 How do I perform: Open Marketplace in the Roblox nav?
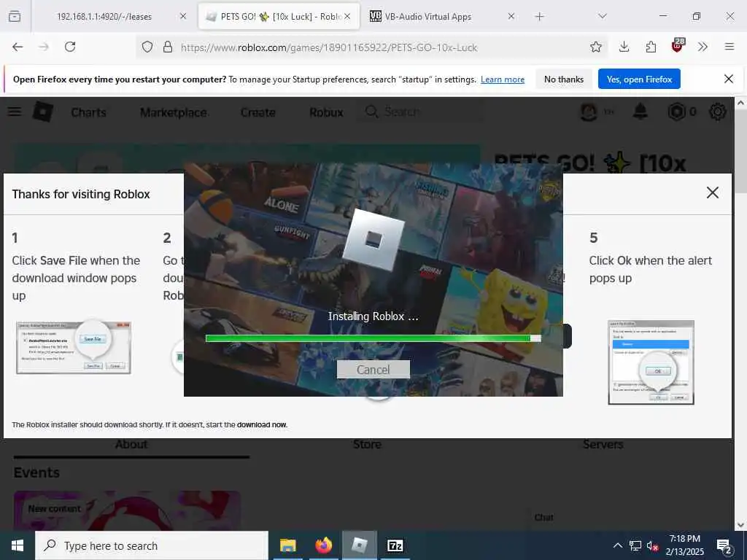[x=174, y=112]
